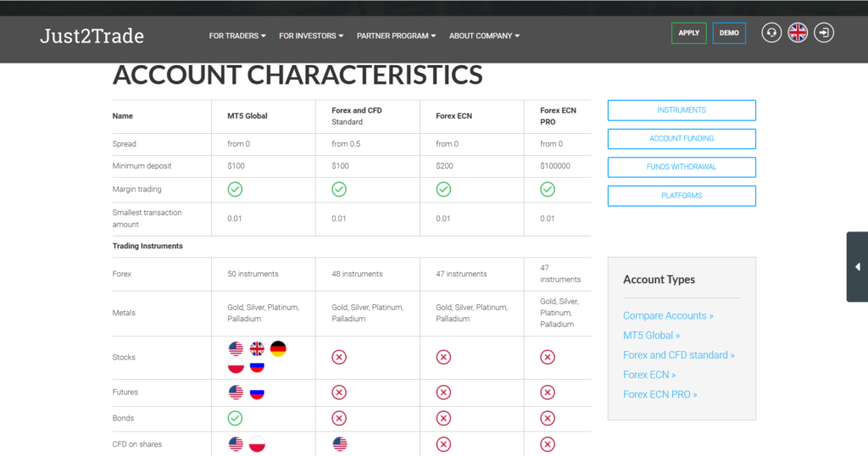Click the Account Types sidebar heading
The height and width of the screenshot is (456, 868).
pos(659,280)
